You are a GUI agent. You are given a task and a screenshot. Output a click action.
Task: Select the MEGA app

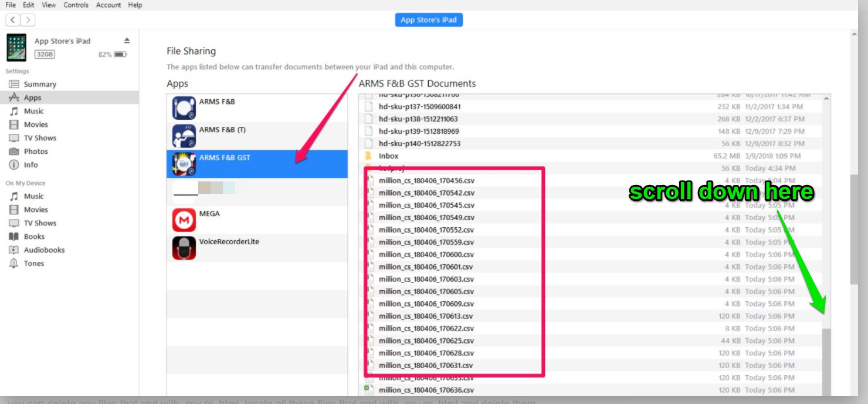point(257,220)
